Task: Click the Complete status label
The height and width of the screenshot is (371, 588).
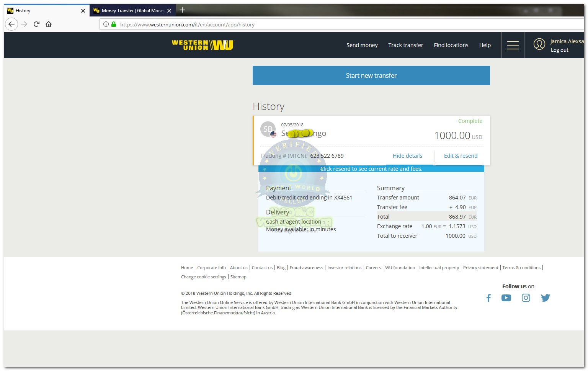Action: [x=470, y=121]
